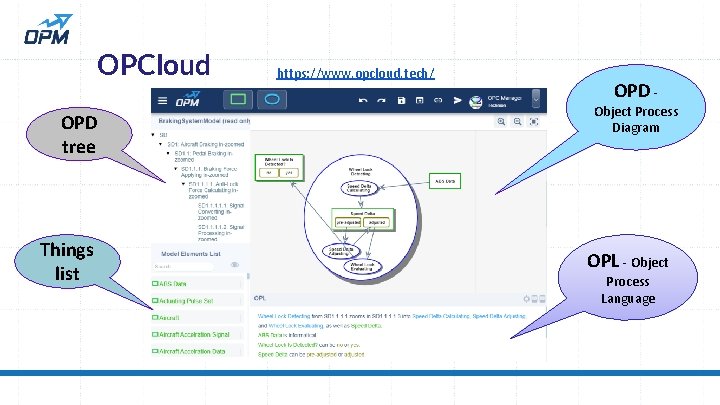Open the user account dropdown arrow
This screenshot has height=405, width=720.
(x=536, y=99)
